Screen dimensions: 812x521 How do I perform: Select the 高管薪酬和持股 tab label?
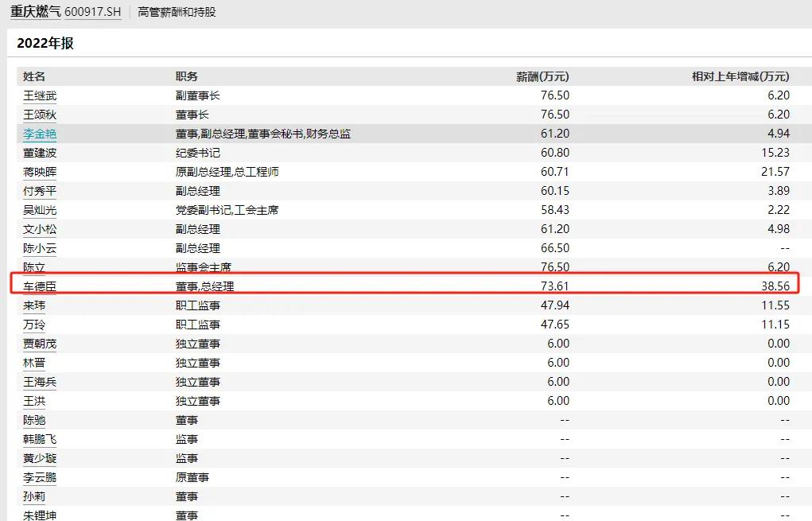coord(177,12)
